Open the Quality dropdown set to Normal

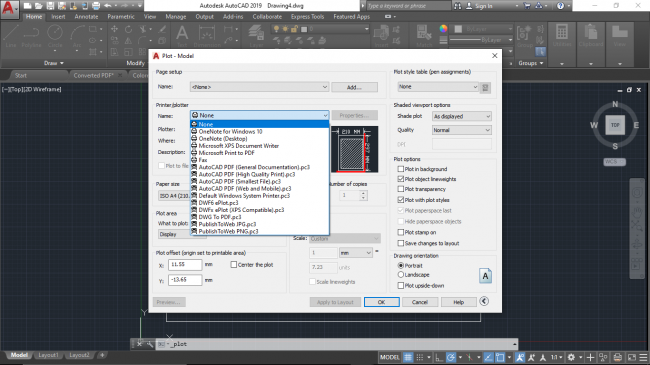coord(462,130)
